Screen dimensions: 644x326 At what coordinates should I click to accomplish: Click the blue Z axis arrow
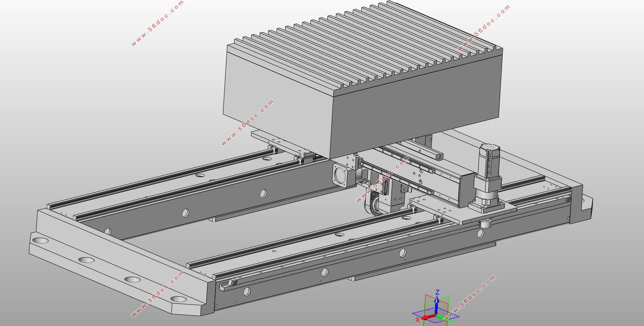(x=436, y=304)
